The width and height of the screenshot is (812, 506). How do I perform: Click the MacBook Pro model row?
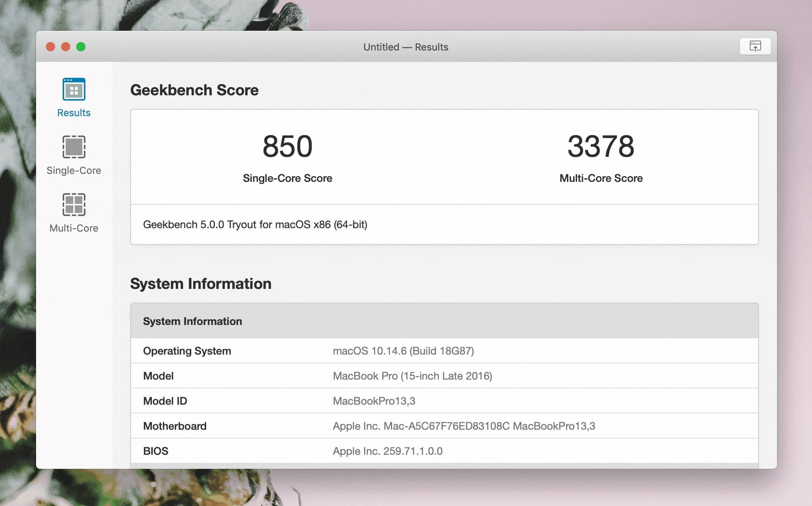412,376
